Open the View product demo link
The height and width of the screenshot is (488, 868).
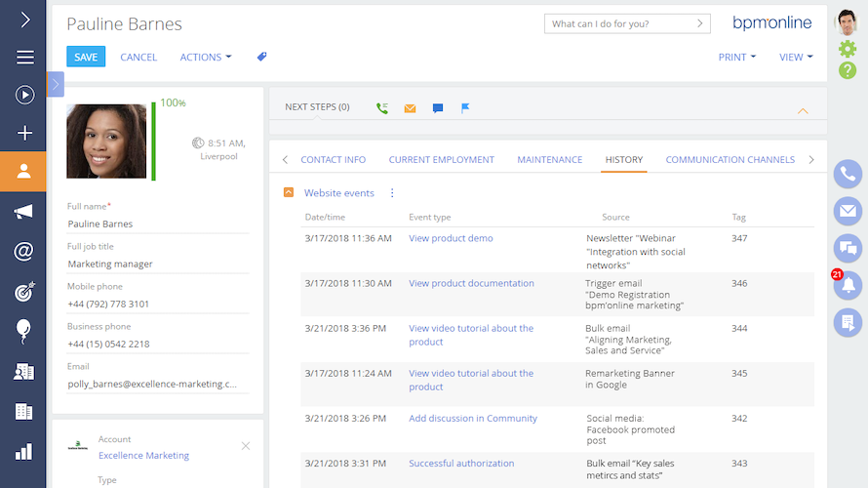451,238
